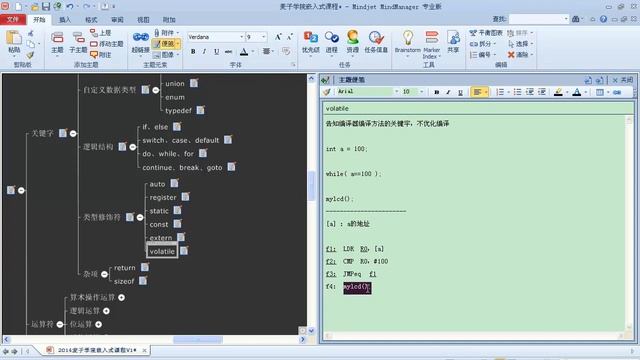Image resolution: width=640 pixels, height=360 pixels.
Task: Open note icon next to volatile topic
Action: 184,251
